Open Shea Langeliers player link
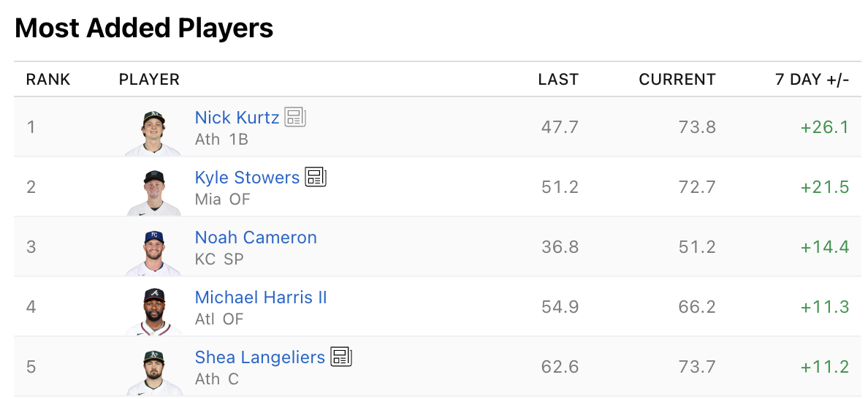Viewport: 868px width, 399px height. 259,357
